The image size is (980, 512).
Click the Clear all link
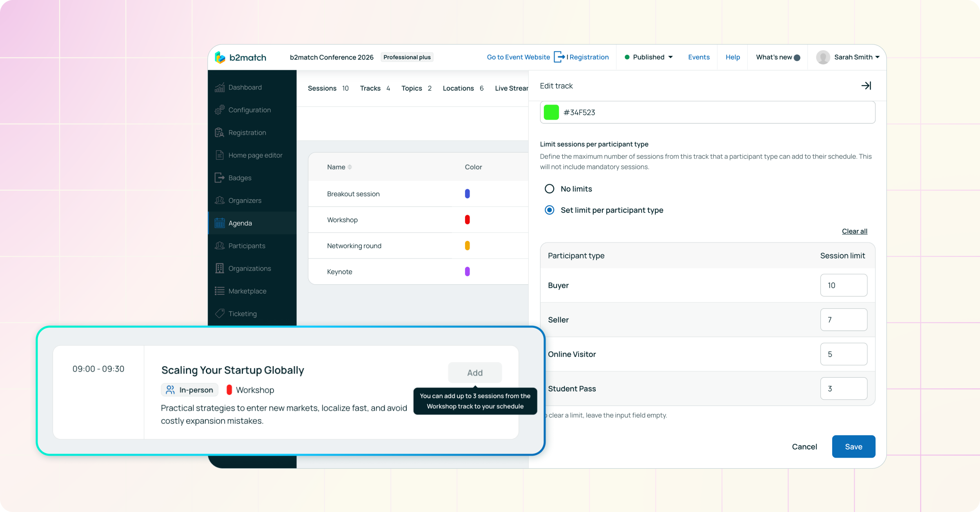point(854,231)
